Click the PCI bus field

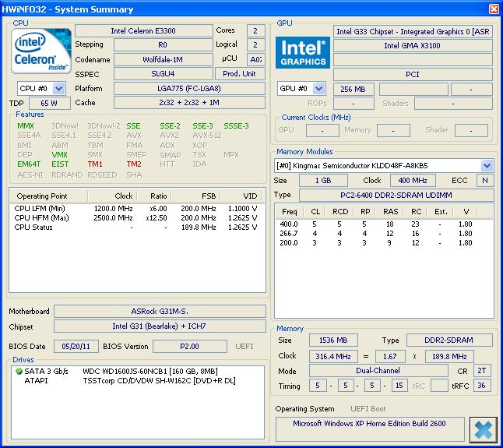(x=413, y=75)
